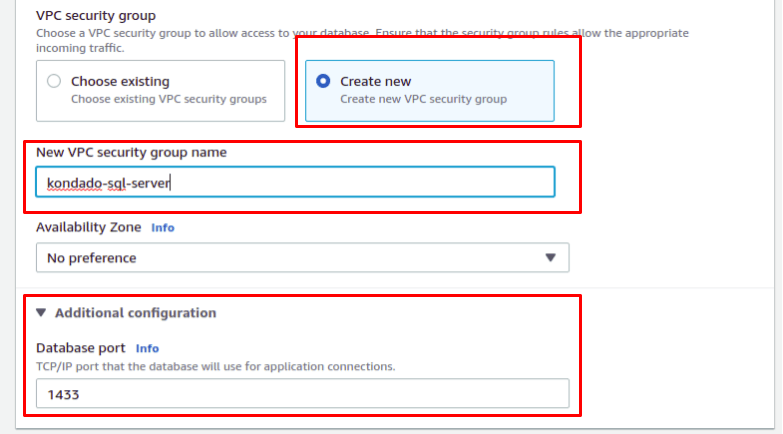Select the Choose existing radio button
The height and width of the screenshot is (434, 783).
click(x=53, y=82)
